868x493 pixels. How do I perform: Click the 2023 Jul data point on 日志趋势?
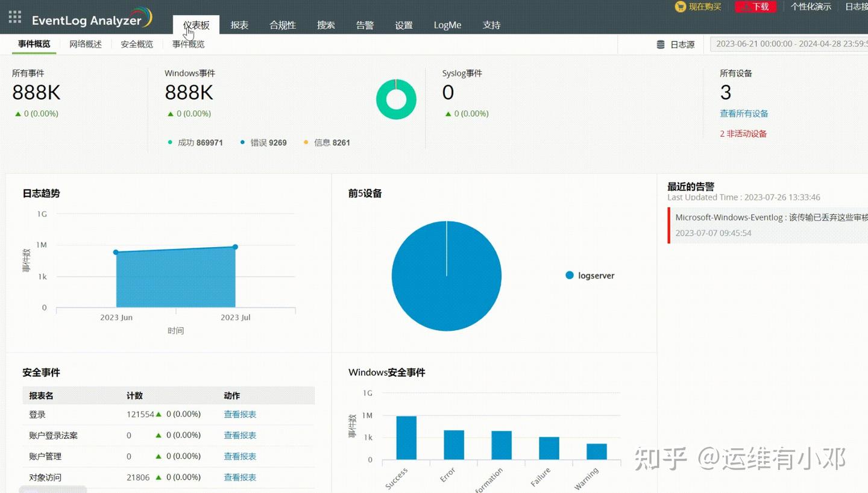click(x=235, y=246)
